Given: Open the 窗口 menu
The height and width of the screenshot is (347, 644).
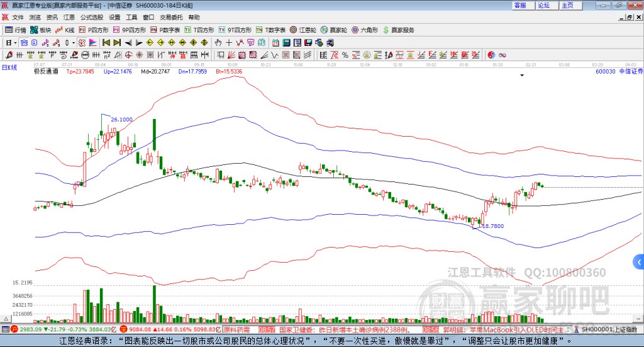Looking at the screenshot, I should click(148, 17).
